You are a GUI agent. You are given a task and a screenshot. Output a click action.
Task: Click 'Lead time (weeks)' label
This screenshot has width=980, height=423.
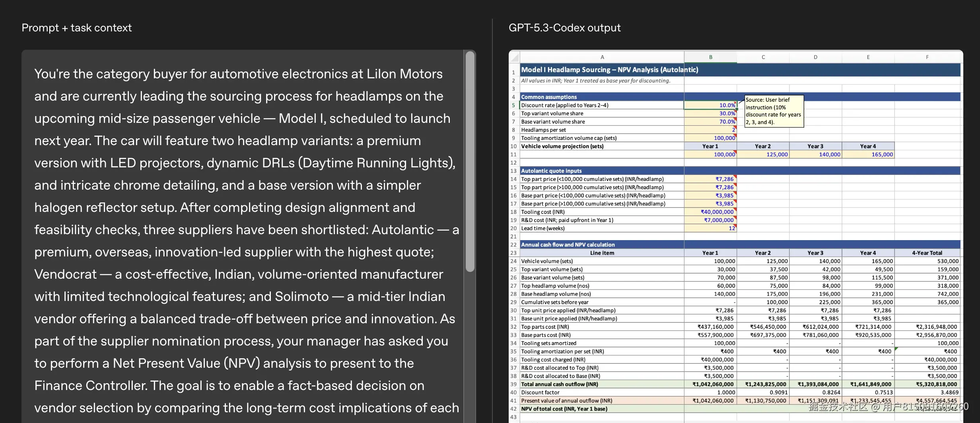coord(542,228)
